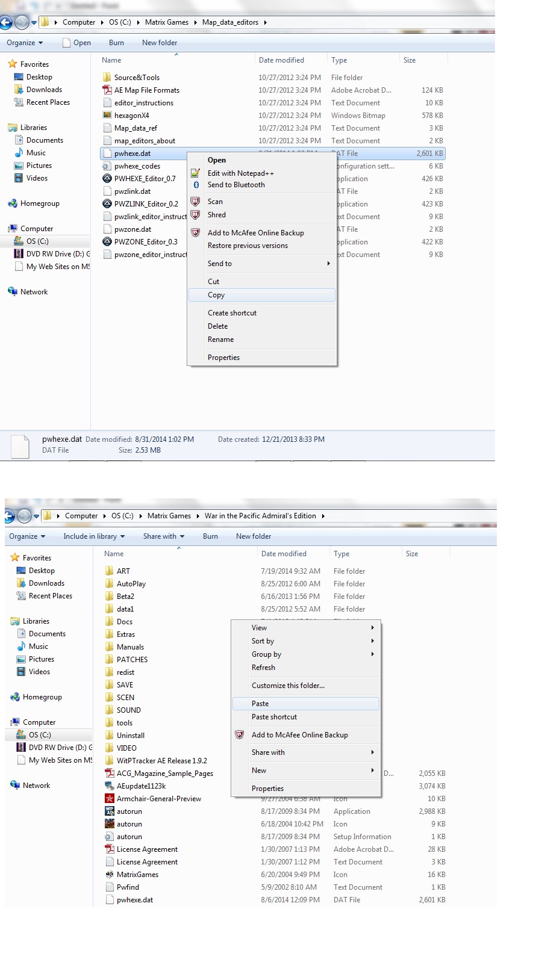Expand the Sort by submenu

click(307, 641)
